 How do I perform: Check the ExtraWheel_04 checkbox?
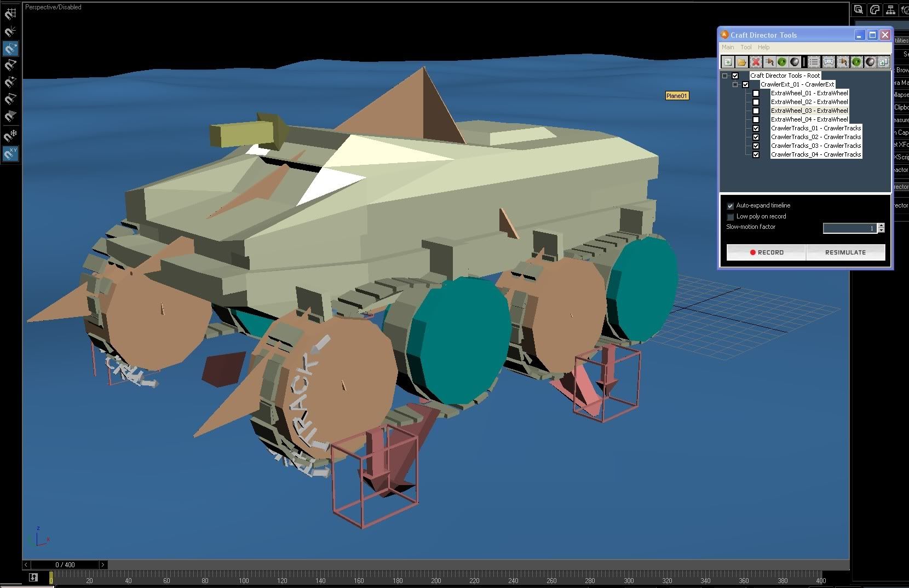coord(756,119)
